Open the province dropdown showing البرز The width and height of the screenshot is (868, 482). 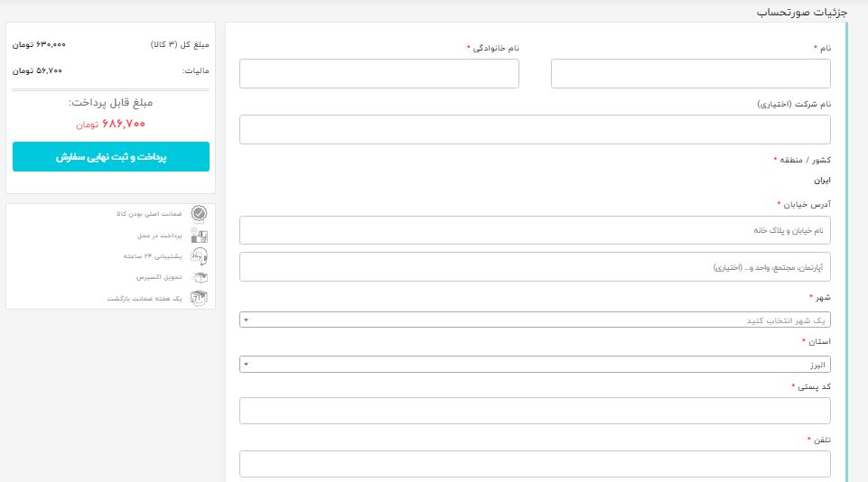click(535, 364)
